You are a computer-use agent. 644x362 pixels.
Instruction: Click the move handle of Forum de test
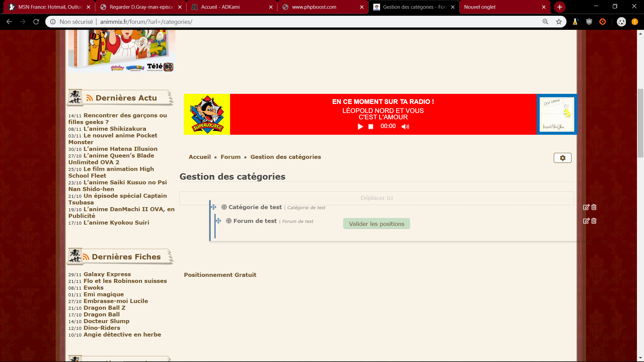pyautogui.click(x=219, y=221)
